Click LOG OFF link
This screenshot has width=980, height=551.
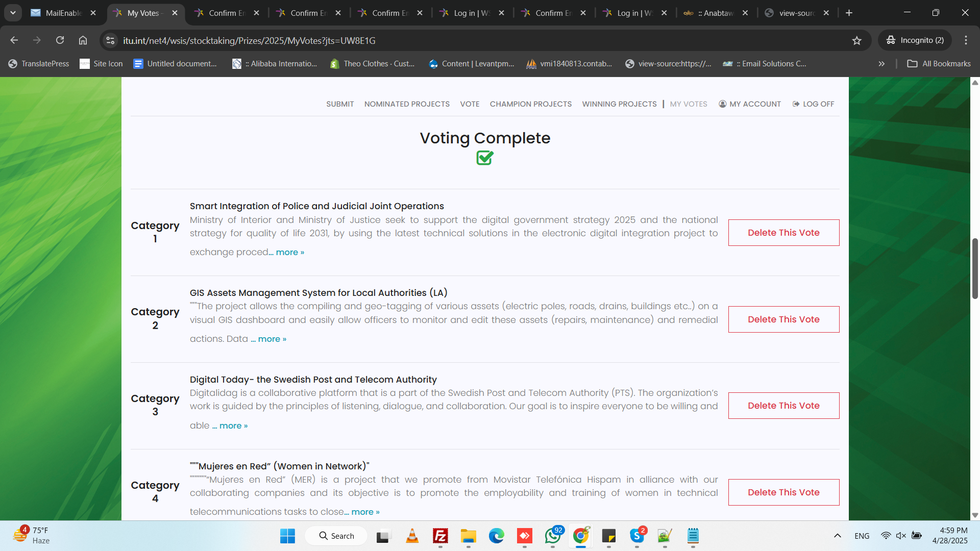click(x=813, y=104)
